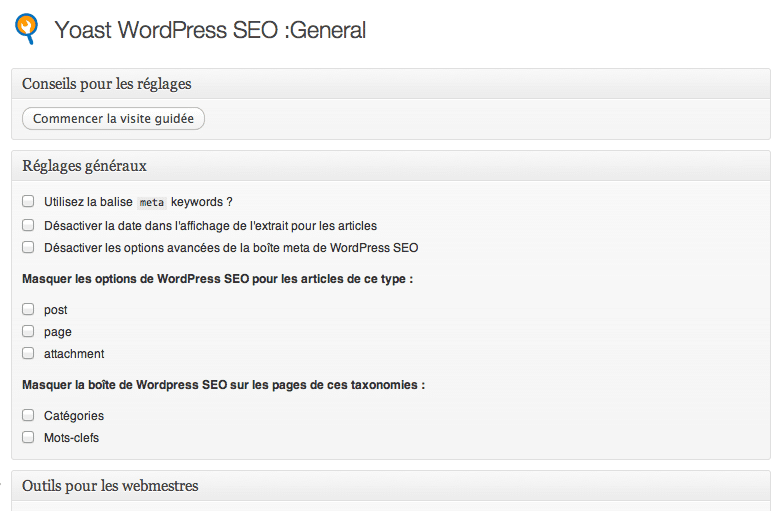Viewport: 779px width, 511px height.
Task: Check the Mots-clefs taxonomy checkbox
Action: [x=28, y=437]
